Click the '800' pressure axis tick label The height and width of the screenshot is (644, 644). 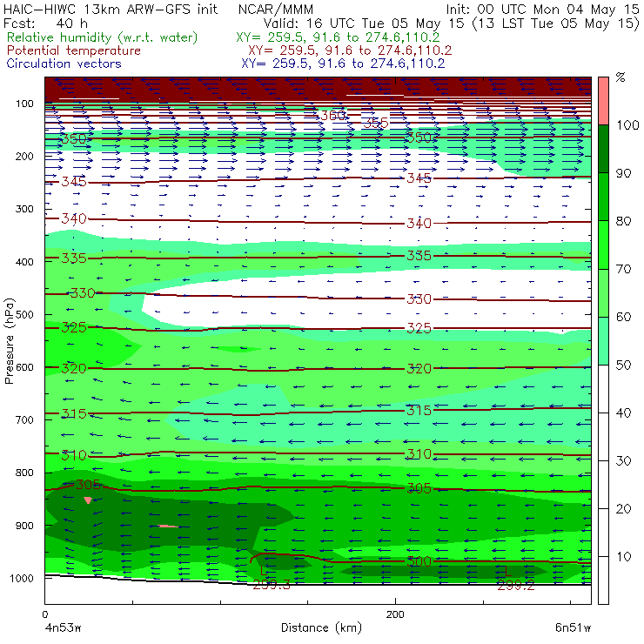point(24,473)
